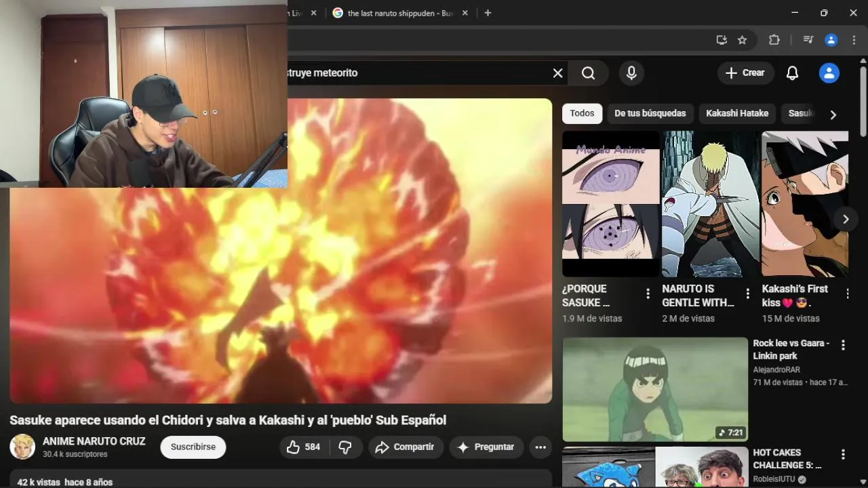Open "Kakashi's First kiss" short thumbnail
868x488 pixels.
[805, 203]
